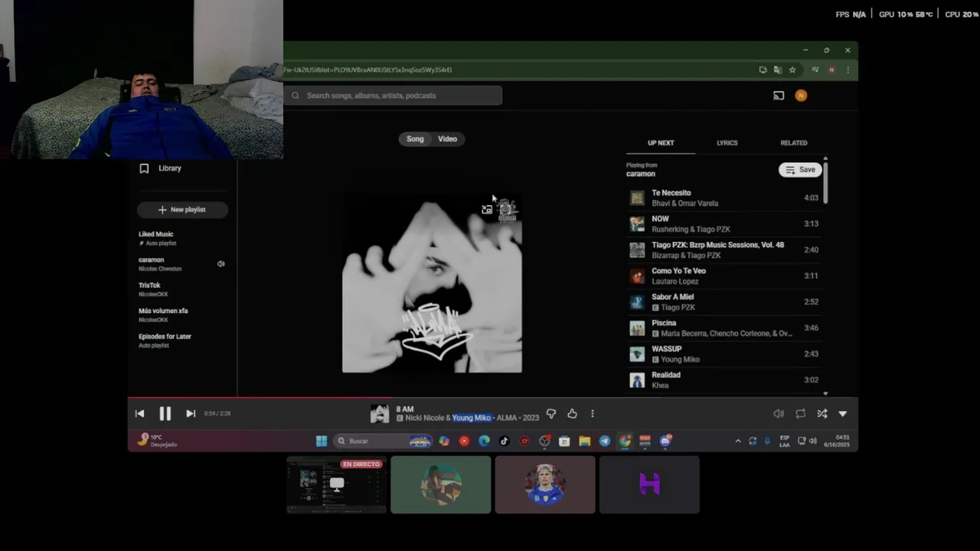980x551 pixels.
Task: Click the speaker icon beside caramon playlist
Action: (x=220, y=264)
